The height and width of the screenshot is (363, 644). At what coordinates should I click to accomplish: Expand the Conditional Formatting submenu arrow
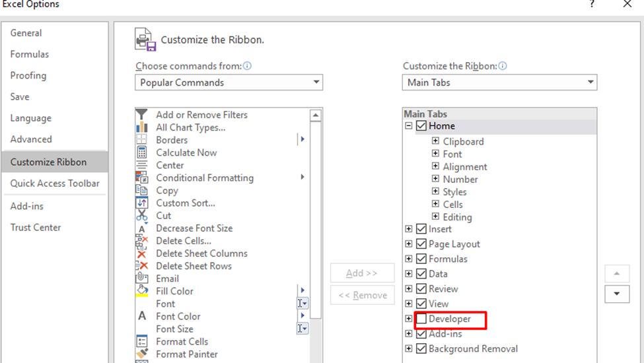303,177
